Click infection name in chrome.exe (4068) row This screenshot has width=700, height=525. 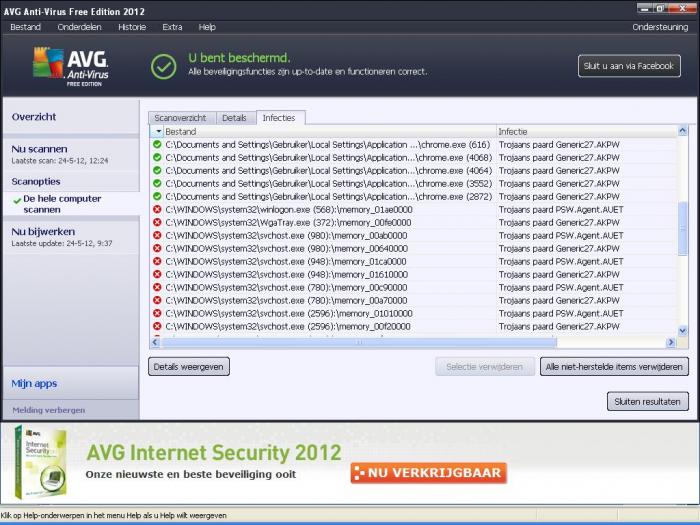click(559, 158)
